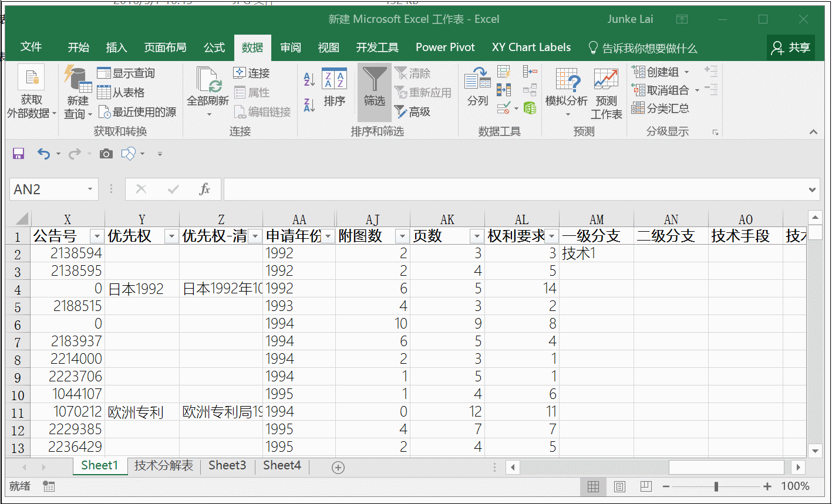Switch to Page Break Preview in status bar
The width and height of the screenshot is (832, 504).
click(x=646, y=486)
